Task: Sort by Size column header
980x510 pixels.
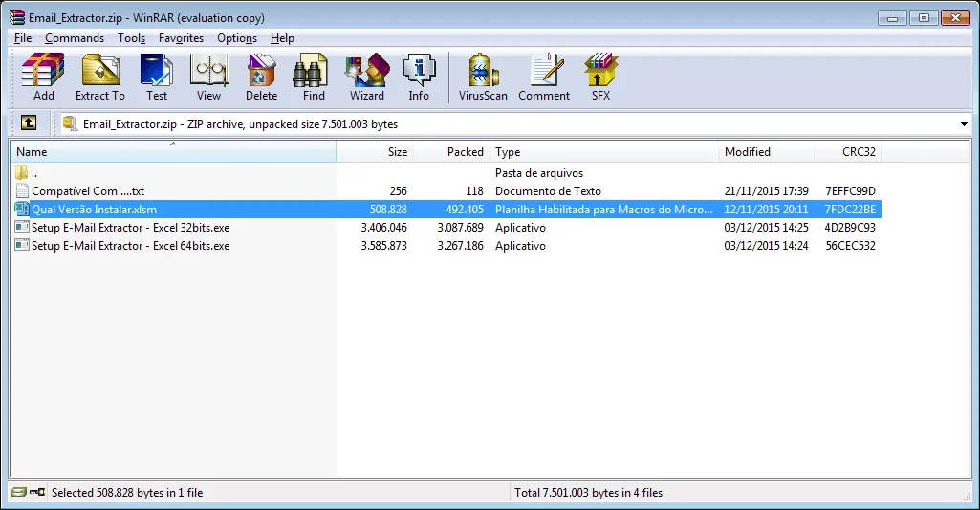Action: 375,151
